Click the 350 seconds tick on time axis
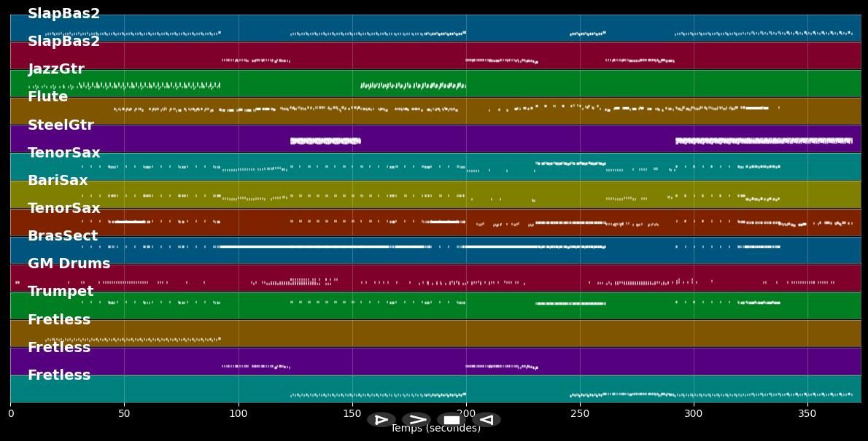Screen dimensions: 868x441 coord(807,413)
